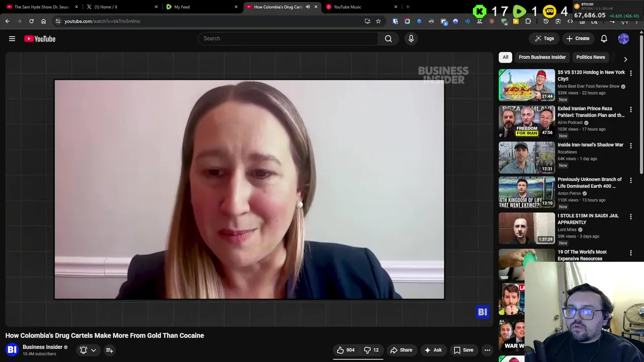
Task: Open the browser Extensions puzzle icon
Action: (528, 21)
